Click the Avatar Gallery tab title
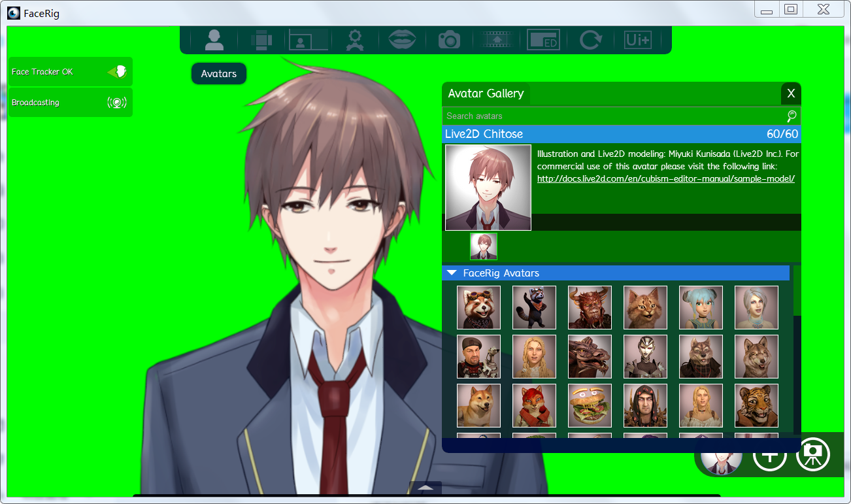Screen dimensions: 851x504 (486, 93)
